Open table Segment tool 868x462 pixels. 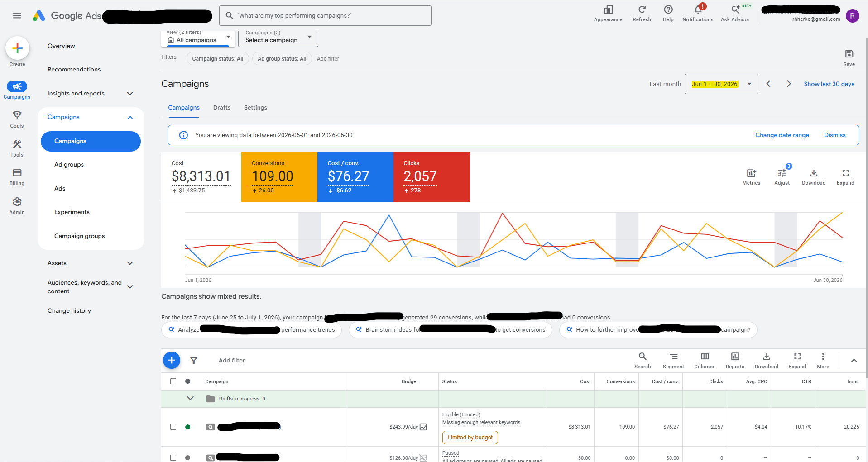(673, 361)
